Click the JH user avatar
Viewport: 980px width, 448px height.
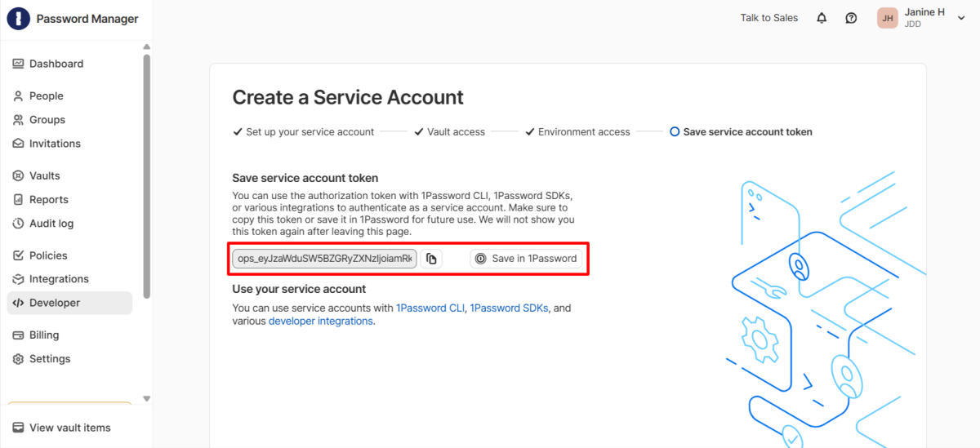point(888,18)
